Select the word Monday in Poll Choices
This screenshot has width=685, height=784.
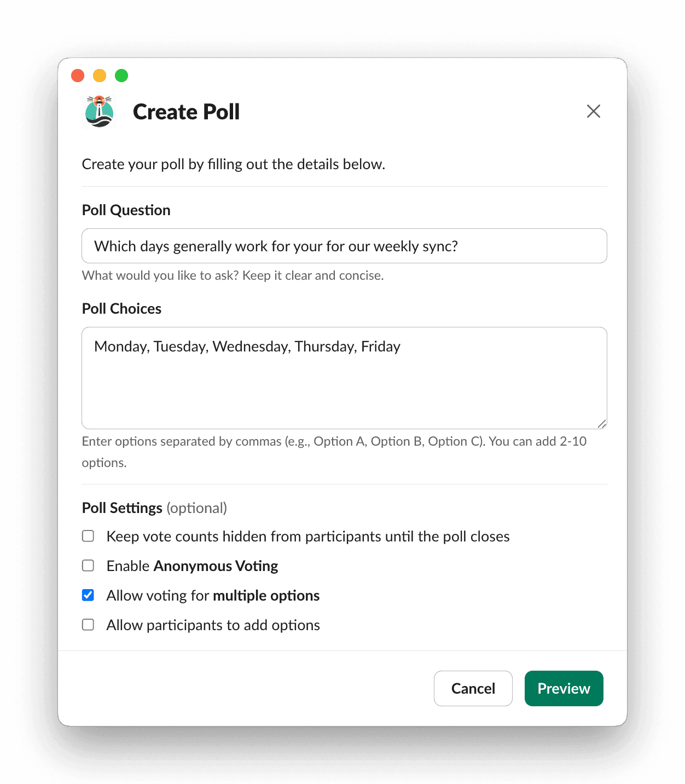pyautogui.click(x=118, y=346)
